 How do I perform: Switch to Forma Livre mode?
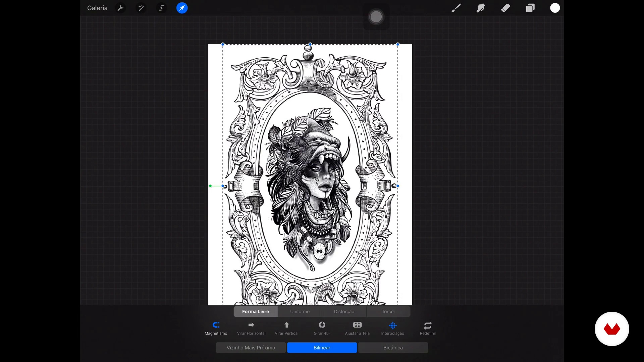(x=256, y=311)
